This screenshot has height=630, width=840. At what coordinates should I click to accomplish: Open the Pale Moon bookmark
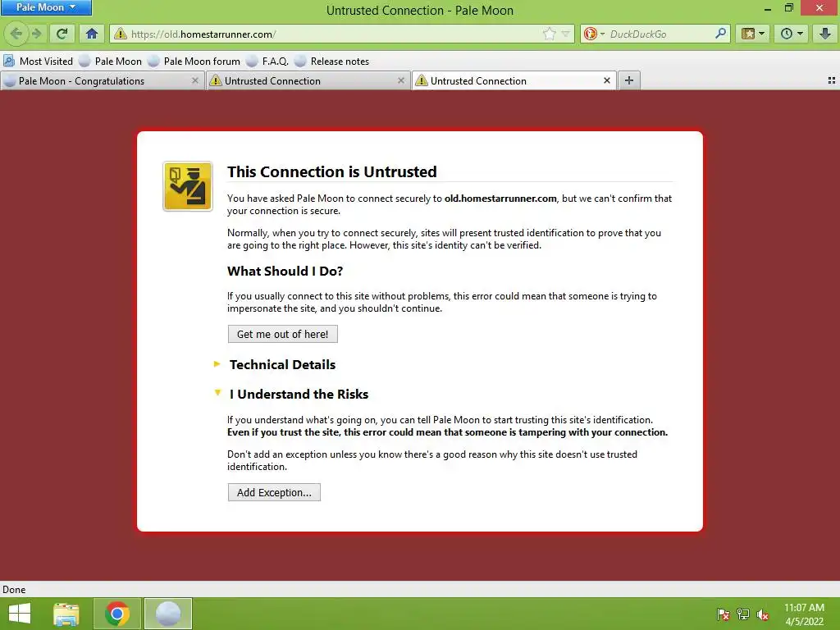point(111,61)
